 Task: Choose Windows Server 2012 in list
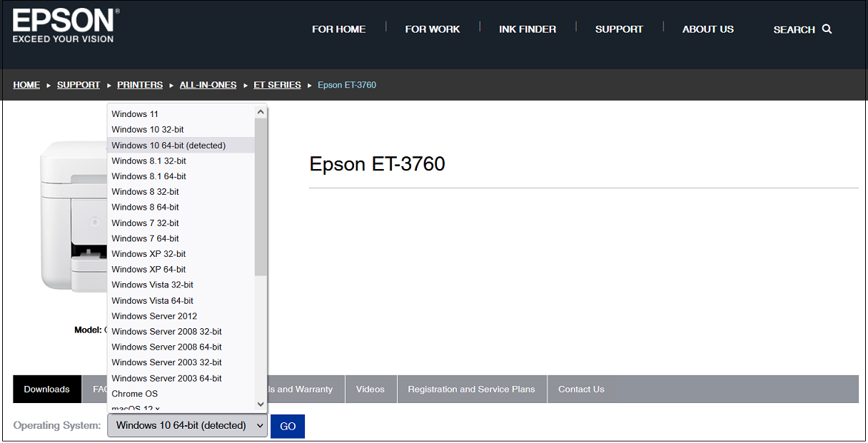point(181,316)
